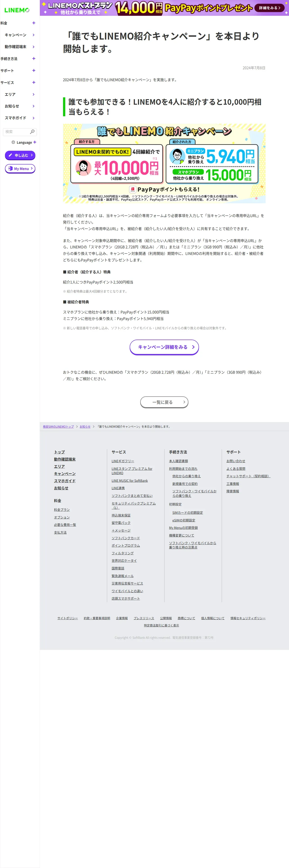
Task: Open footer 必要な費用一覧 link
Action: click(65, 525)
